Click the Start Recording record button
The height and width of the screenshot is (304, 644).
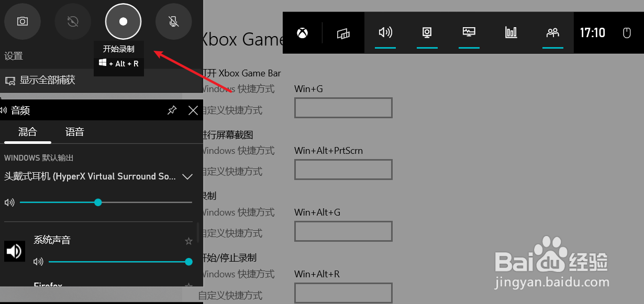[x=123, y=21]
